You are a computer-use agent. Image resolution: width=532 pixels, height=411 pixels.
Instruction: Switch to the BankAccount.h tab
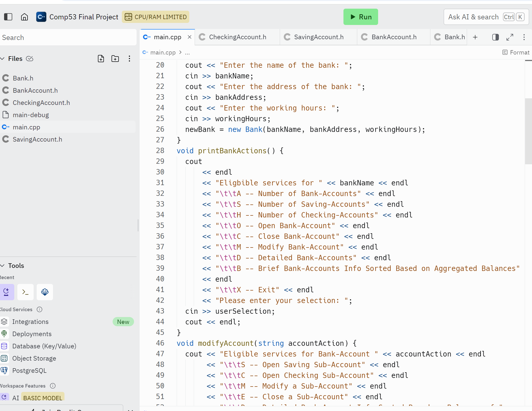pos(394,37)
